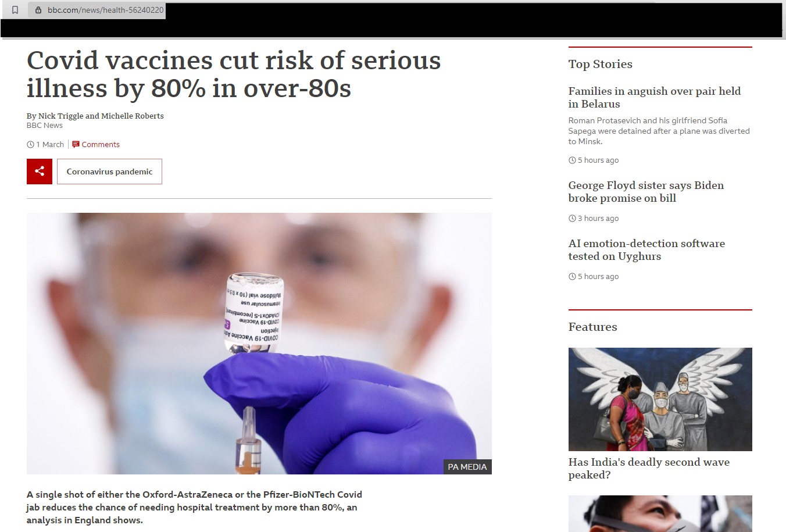Open Families in anguish over Belarus story
This screenshot has width=786, height=532.
click(x=655, y=97)
